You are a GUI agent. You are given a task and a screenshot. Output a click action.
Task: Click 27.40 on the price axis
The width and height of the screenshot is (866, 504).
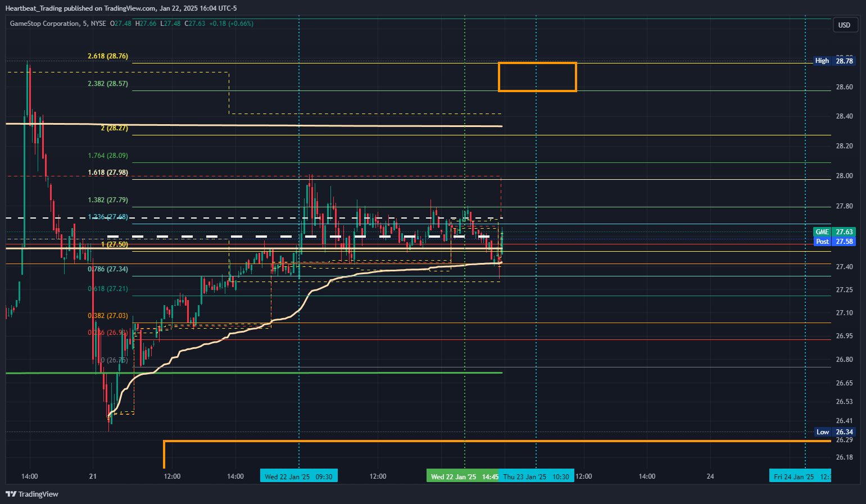[844, 267]
